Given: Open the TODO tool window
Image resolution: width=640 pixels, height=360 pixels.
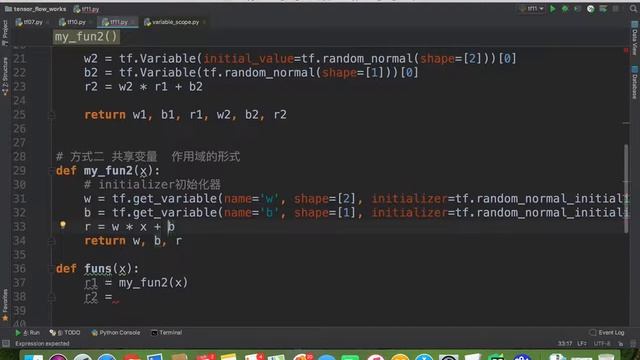Looking at the screenshot, I should (65, 333).
